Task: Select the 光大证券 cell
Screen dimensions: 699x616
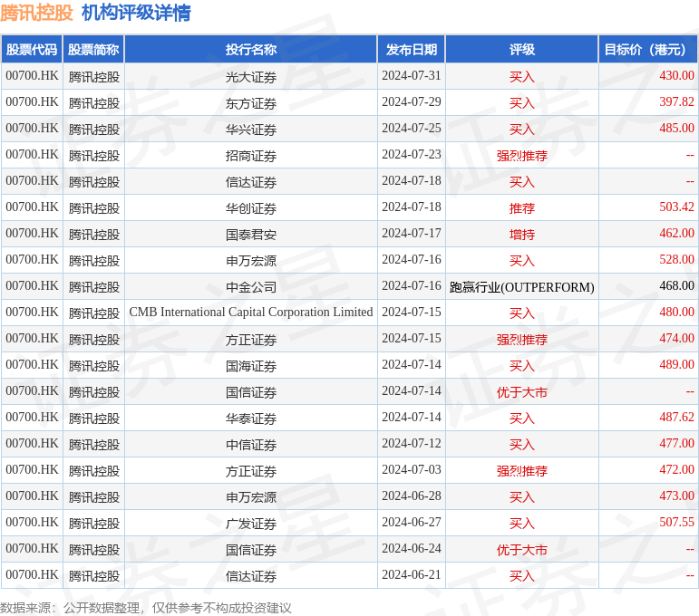Action: (251, 77)
